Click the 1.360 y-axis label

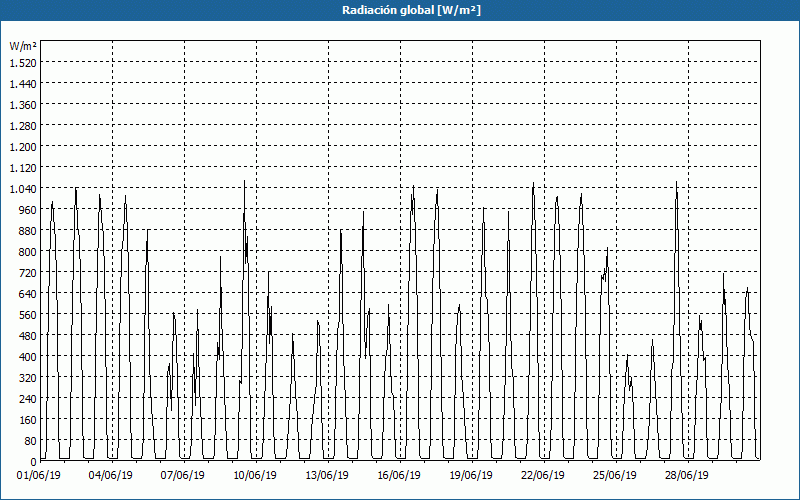pyautogui.click(x=23, y=105)
